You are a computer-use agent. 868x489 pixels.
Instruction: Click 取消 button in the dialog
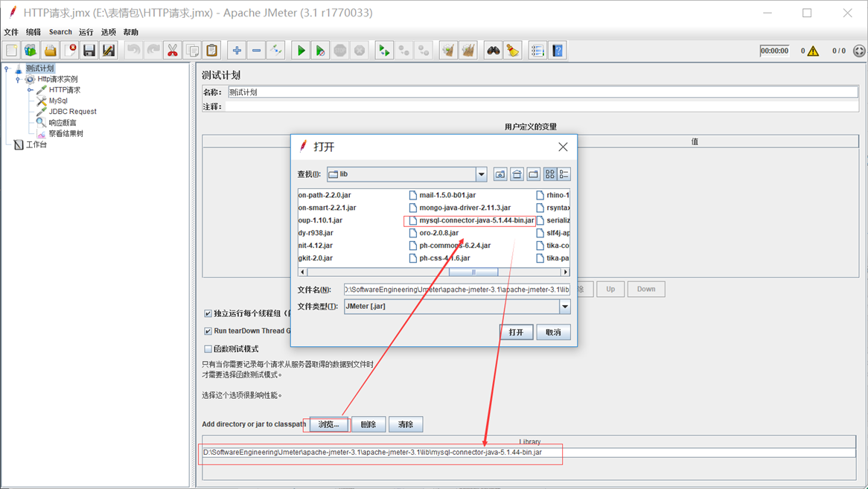pos(553,332)
